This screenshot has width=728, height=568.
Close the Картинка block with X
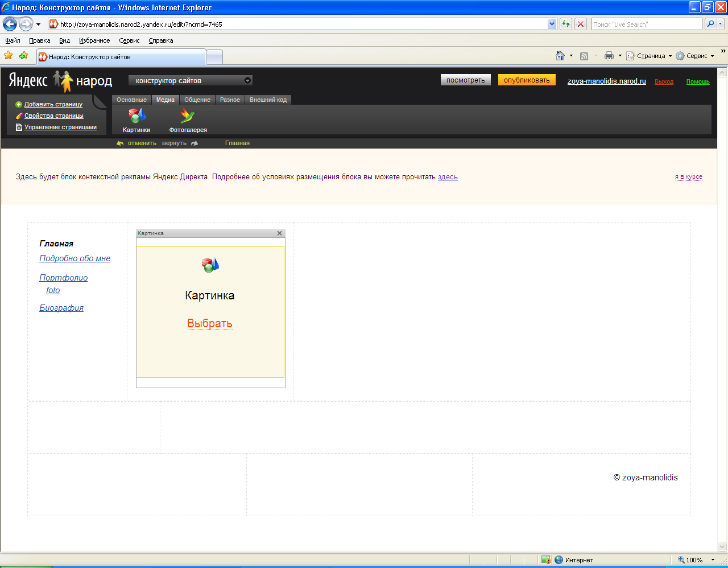click(x=279, y=233)
